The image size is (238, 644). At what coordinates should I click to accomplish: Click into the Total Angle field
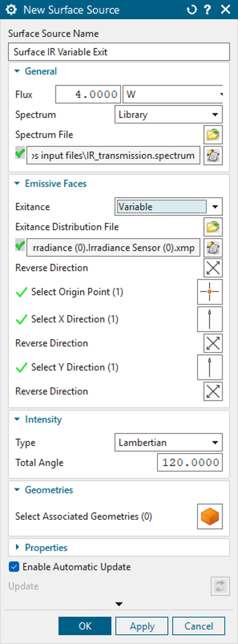pos(190,462)
